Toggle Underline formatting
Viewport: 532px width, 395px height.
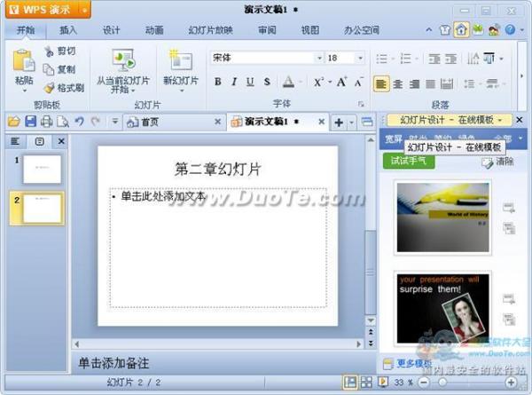click(250, 82)
